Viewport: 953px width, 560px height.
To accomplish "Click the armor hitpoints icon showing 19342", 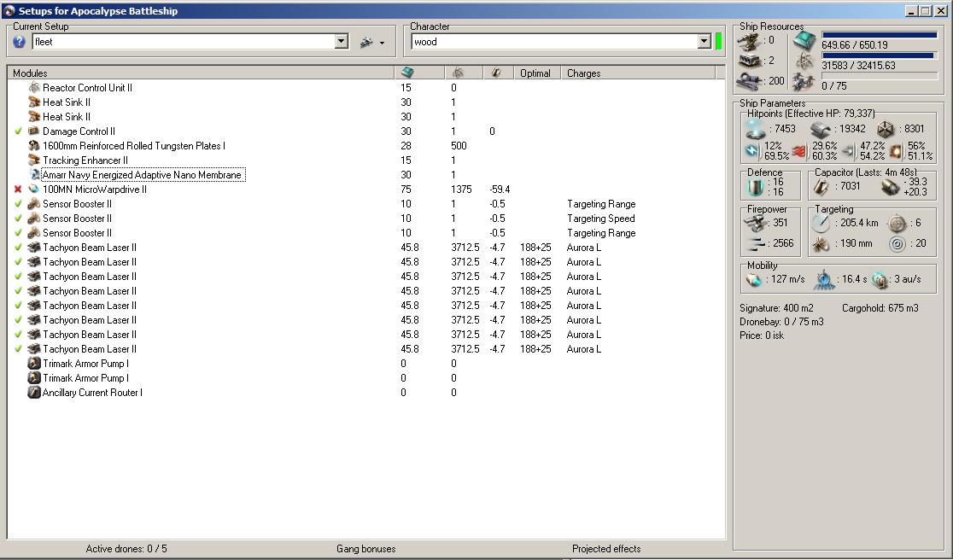I will click(821, 129).
